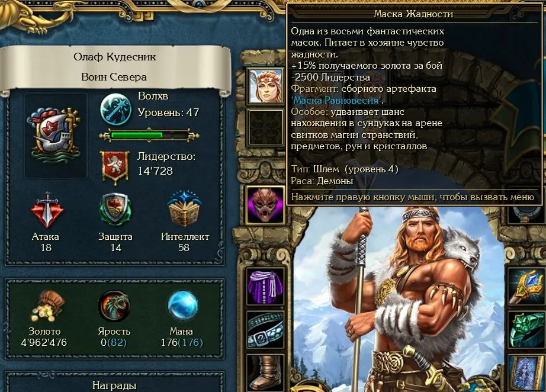Click the green experience progress bar
The width and height of the screenshot is (546, 392).
(x=149, y=136)
